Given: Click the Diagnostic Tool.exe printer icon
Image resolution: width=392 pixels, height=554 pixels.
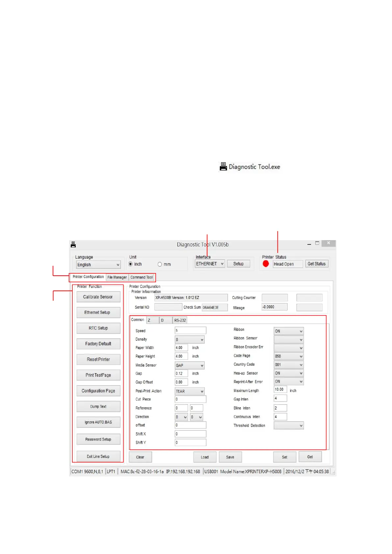Looking at the screenshot, I should [x=223, y=166].
